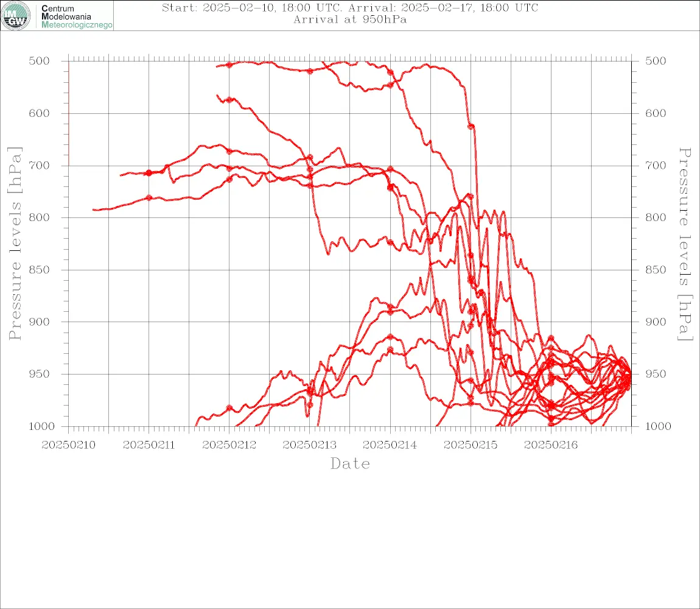Click the 20250214 date label
Viewport: 700px width, 609px height.
390,445
